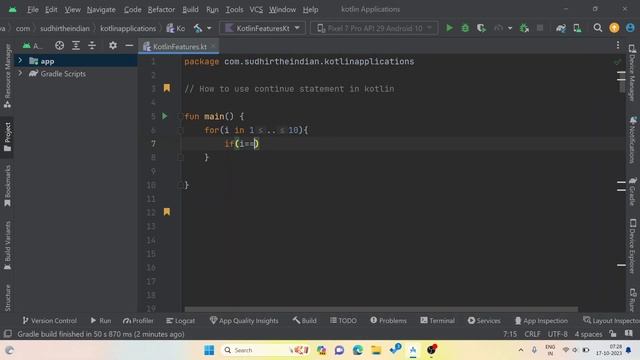Click the stop button in toolbar
This screenshot has height=360, width=640.
(x=540, y=28)
